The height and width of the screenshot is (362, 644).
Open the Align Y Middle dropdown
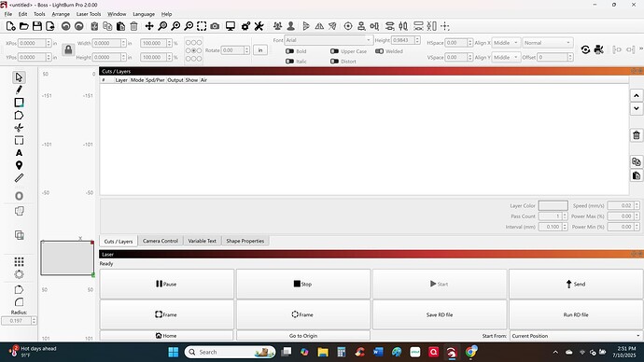(x=506, y=58)
